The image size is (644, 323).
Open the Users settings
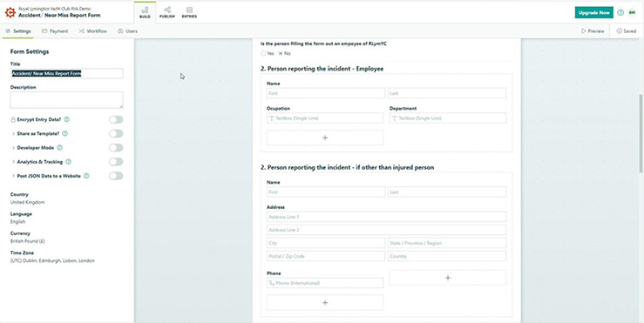tap(128, 31)
